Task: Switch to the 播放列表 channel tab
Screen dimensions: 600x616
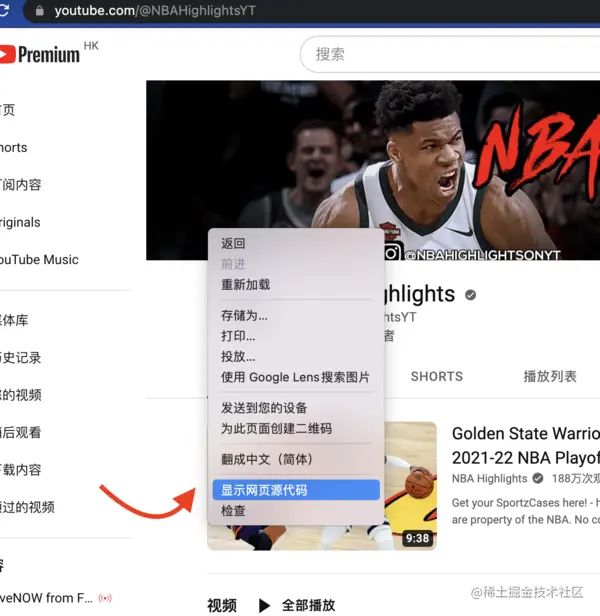Action: pos(550,376)
